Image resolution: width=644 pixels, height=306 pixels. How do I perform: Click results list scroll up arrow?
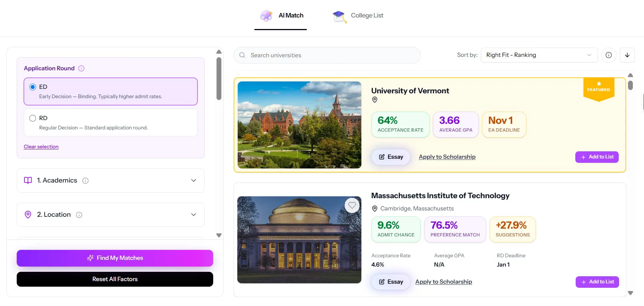pos(630,75)
